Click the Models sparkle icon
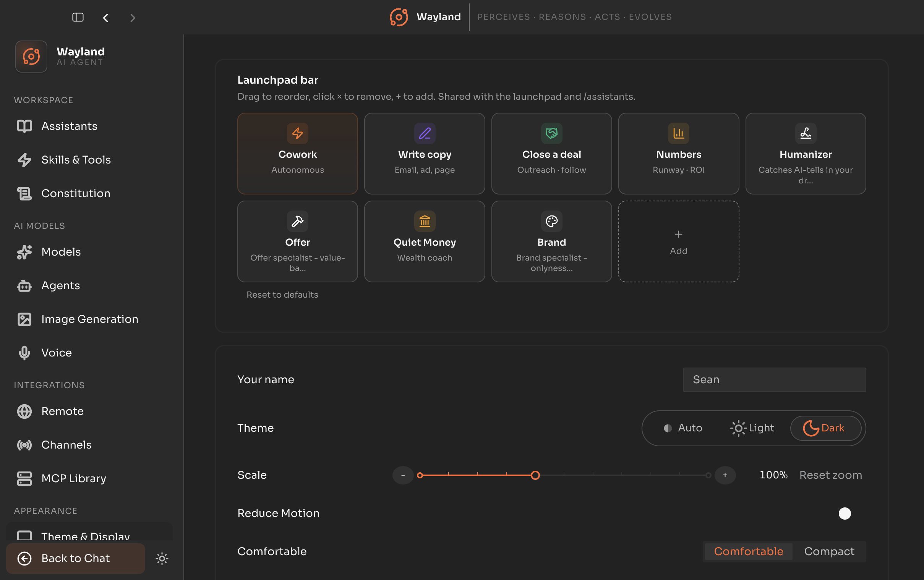 (24, 252)
